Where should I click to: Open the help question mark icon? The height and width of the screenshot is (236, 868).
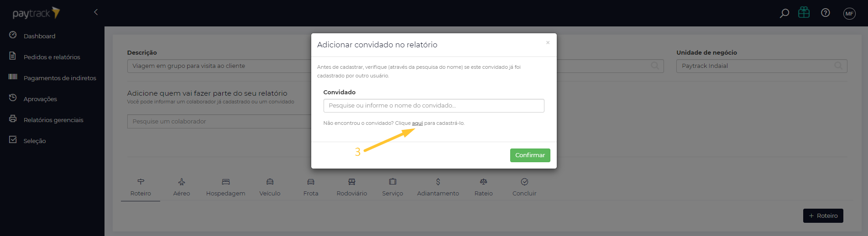pyautogui.click(x=826, y=13)
